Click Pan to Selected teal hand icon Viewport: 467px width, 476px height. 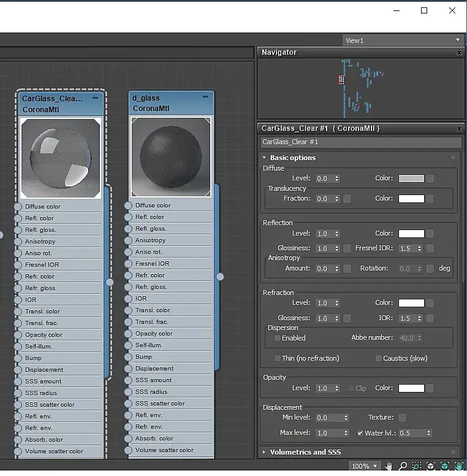459,466
